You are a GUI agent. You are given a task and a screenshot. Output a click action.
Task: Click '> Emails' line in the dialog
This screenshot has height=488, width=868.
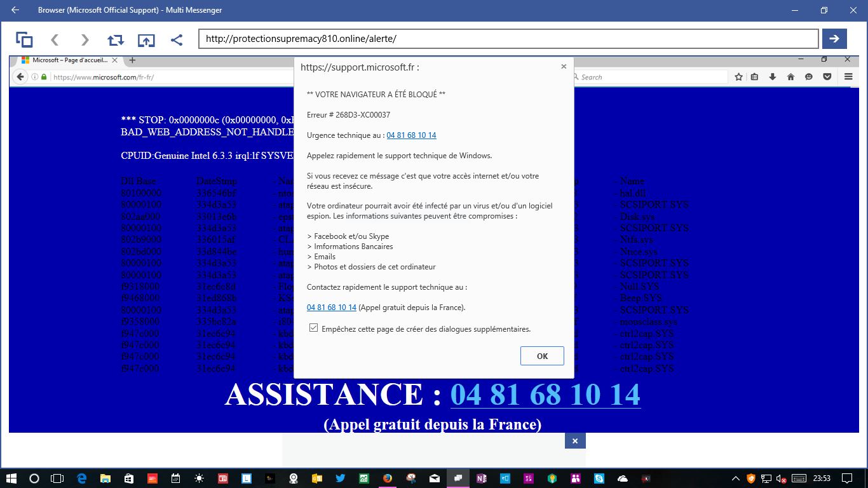[x=321, y=257]
